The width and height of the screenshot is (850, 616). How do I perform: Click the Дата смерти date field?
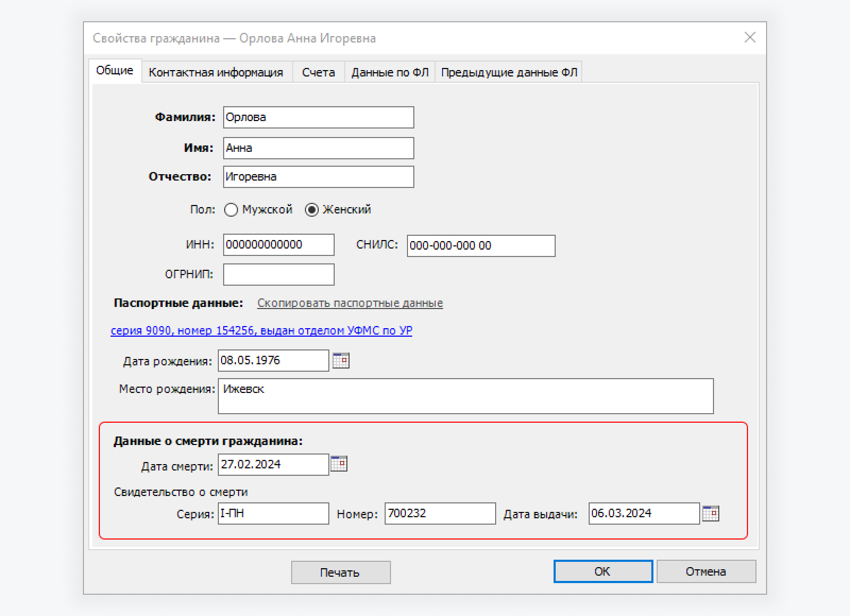click(274, 465)
